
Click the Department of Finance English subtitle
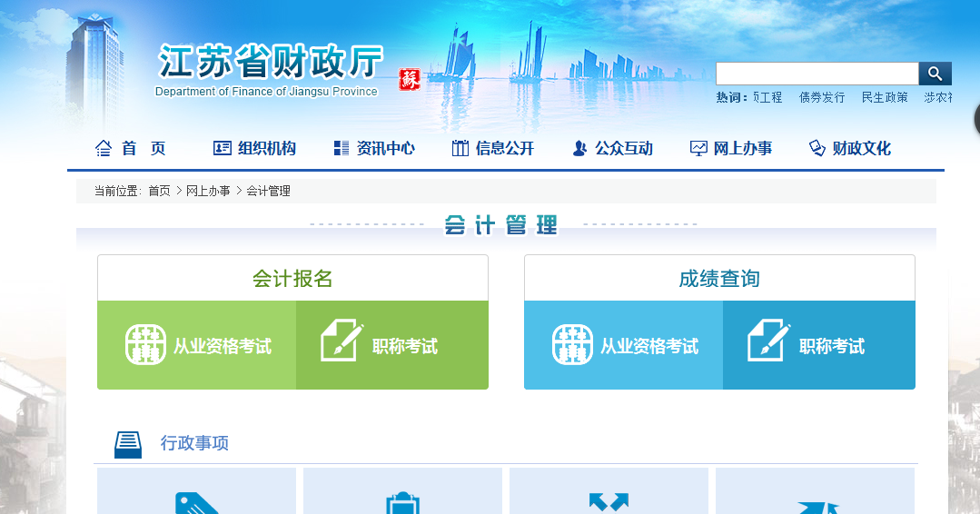[266, 92]
